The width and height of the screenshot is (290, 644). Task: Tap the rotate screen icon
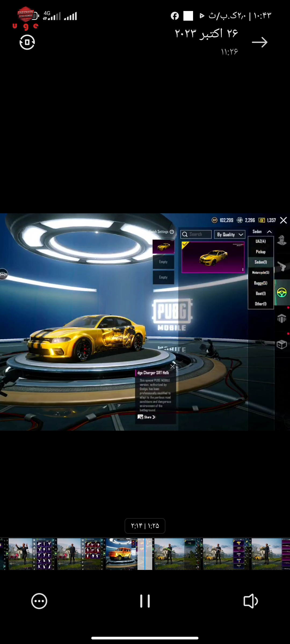27,42
